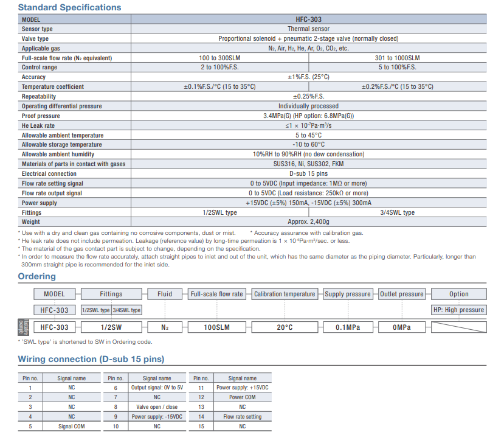Click the 'N₂' example fluid box
Image resolution: width=504 pixels, height=432 pixels.
click(x=165, y=327)
